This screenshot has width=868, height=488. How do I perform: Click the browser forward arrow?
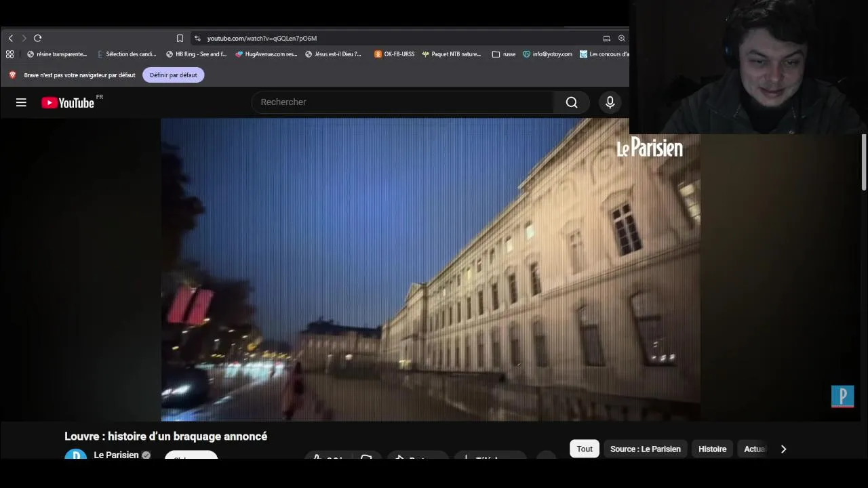click(24, 39)
